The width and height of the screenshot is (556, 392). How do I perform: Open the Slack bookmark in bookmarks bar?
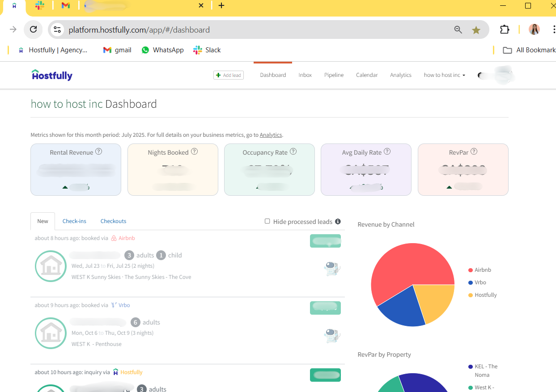[x=207, y=50]
